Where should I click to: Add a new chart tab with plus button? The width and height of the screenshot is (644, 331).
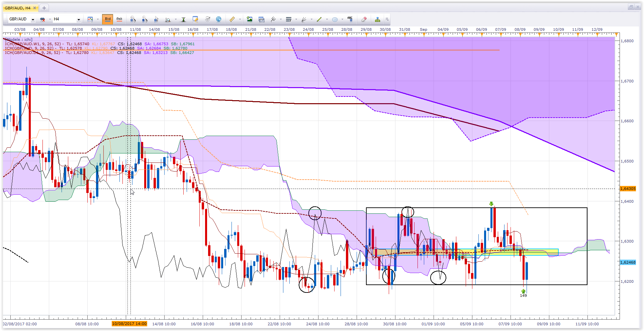click(44, 8)
